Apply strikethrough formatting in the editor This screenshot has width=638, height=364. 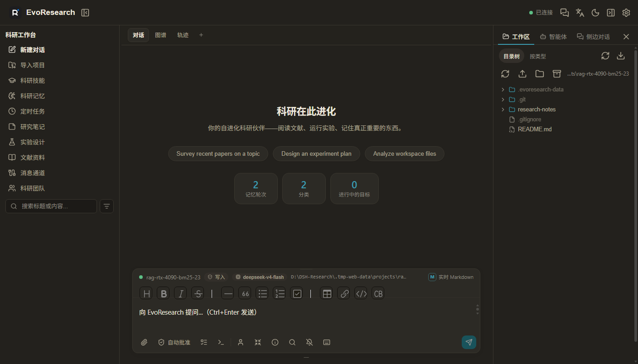coord(198,293)
